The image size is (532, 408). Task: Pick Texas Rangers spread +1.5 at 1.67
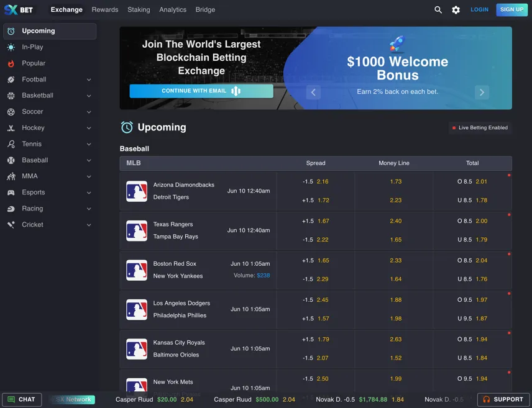click(x=316, y=221)
